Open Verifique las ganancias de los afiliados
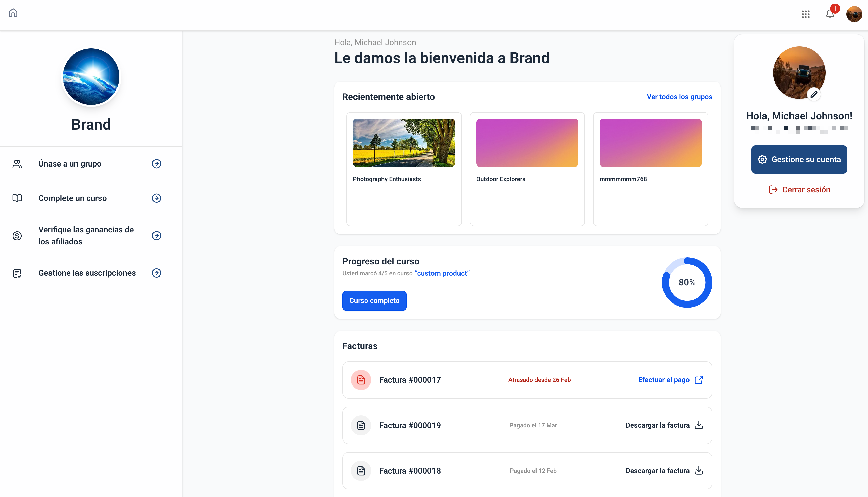868x497 pixels. pos(86,236)
